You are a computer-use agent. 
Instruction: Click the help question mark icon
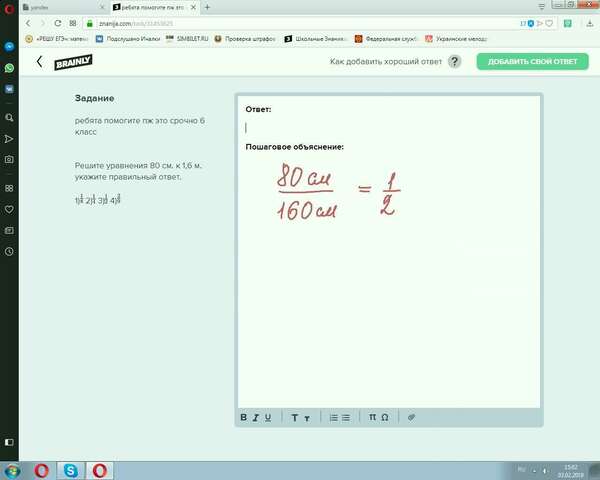[454, 62]
